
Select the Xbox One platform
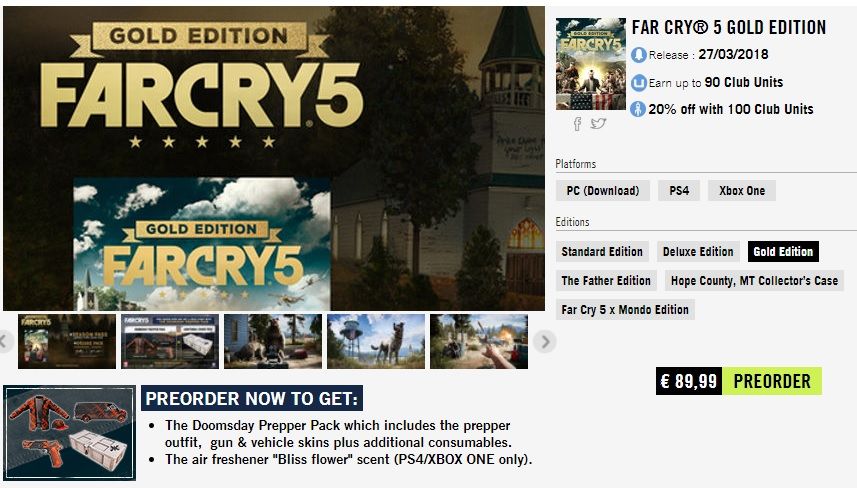coord(742,191)
